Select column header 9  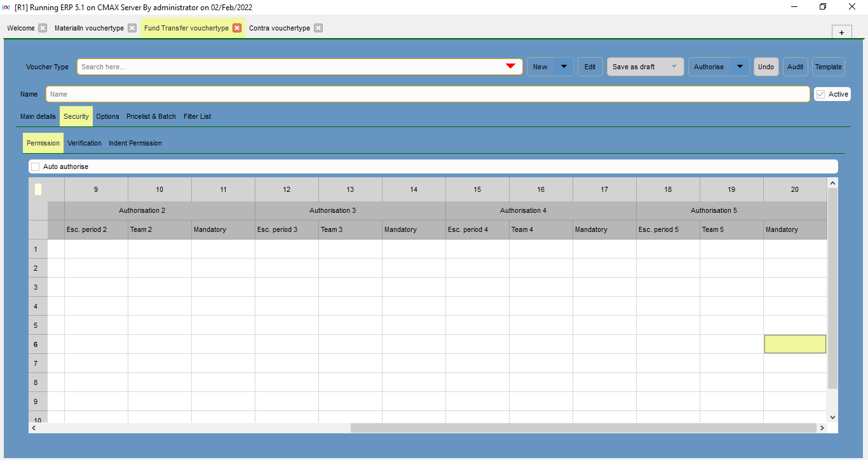click(96, 189)
